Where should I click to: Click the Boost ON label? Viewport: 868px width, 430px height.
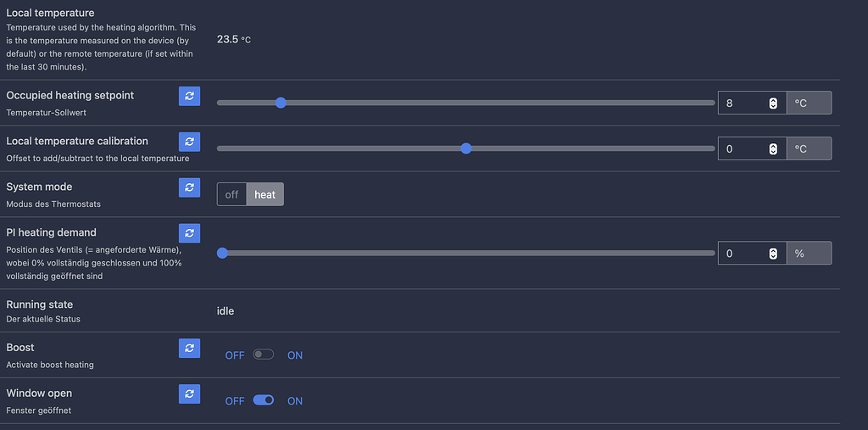(295, 355)
